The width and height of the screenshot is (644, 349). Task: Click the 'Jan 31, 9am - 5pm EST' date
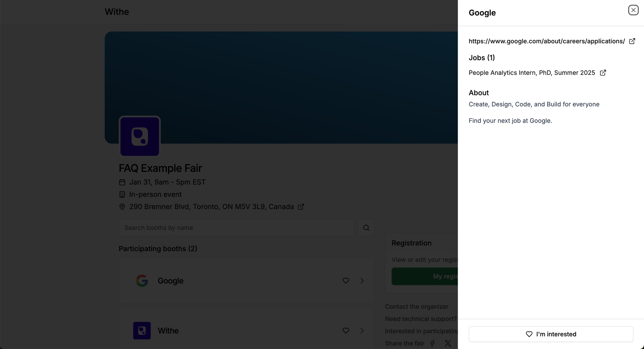coord(167,182)
